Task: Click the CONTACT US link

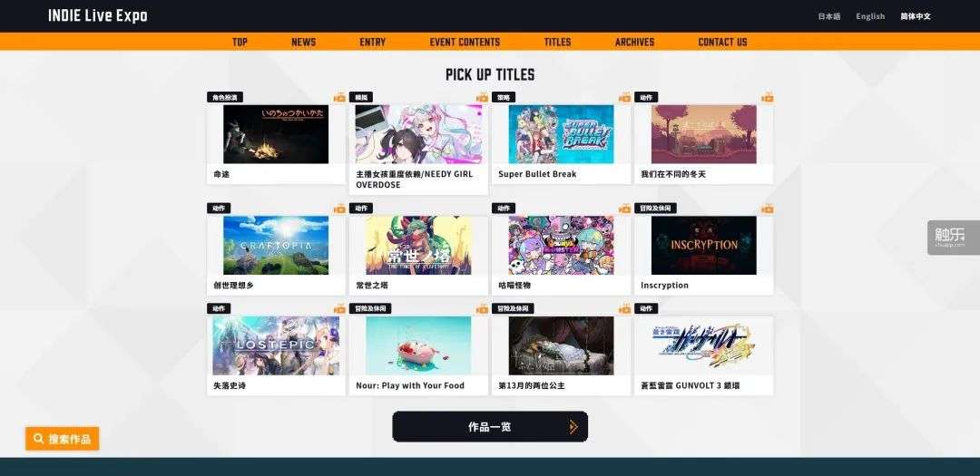Action: click(x=722, y=42)
